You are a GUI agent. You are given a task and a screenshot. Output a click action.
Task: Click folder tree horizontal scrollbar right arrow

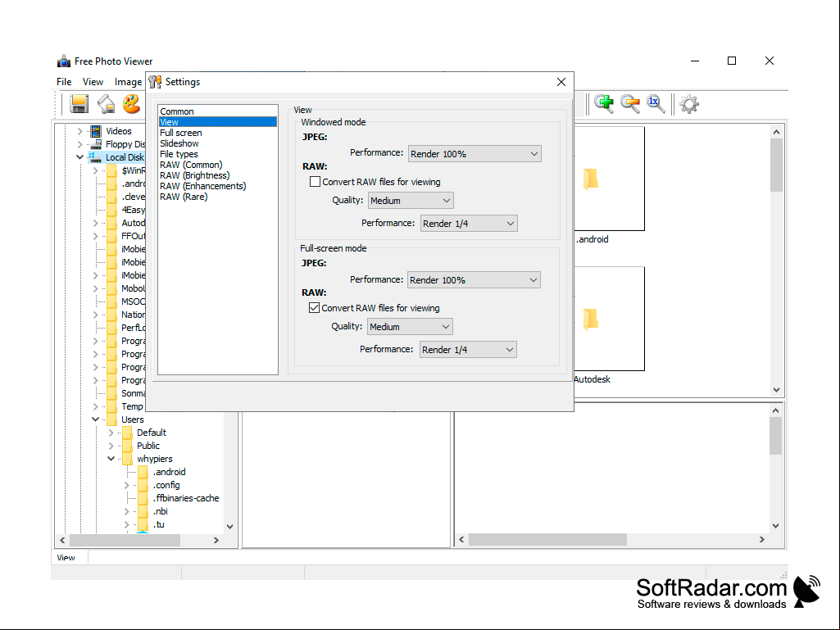[x=216, y=541]
